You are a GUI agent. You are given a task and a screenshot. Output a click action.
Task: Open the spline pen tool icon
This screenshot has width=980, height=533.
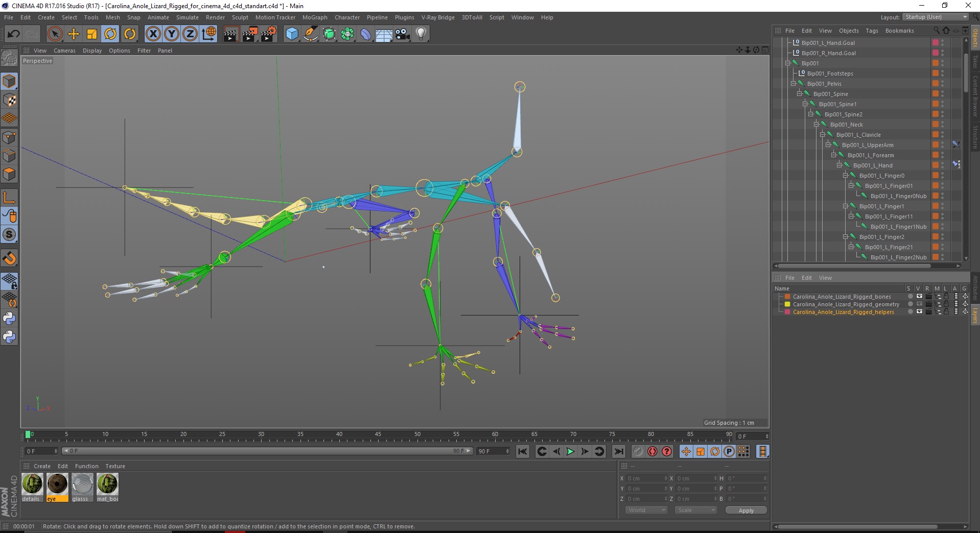[311, 34]
